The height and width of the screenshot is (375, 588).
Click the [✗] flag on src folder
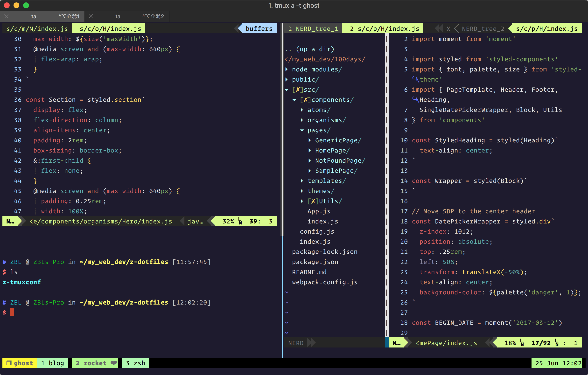298,90
